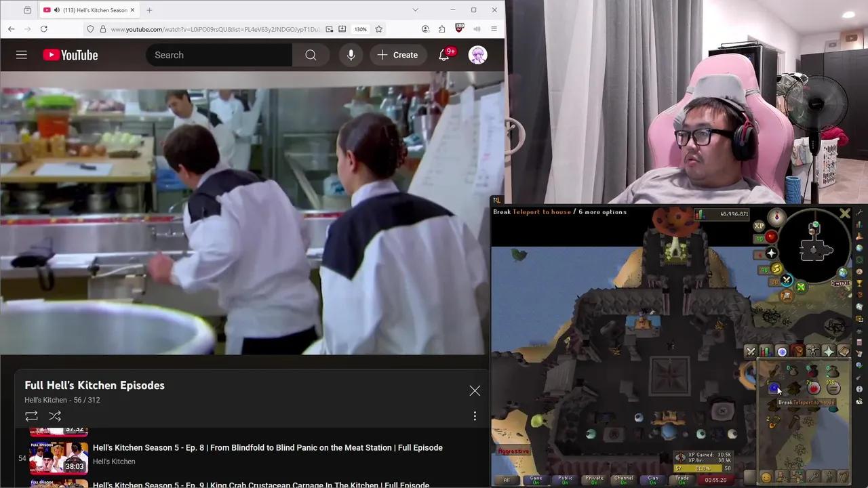Reload the page in the browser

click(44, 29)
